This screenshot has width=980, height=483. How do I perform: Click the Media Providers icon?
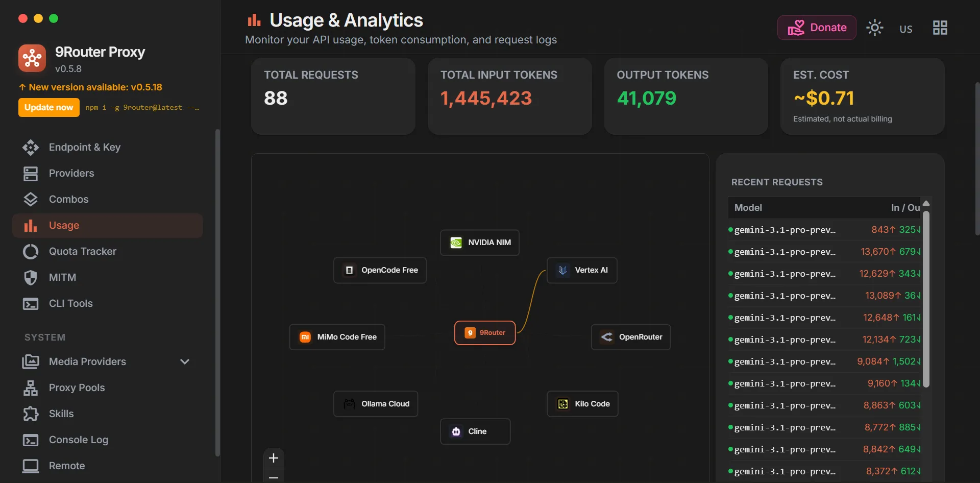(x=31, y=362)
